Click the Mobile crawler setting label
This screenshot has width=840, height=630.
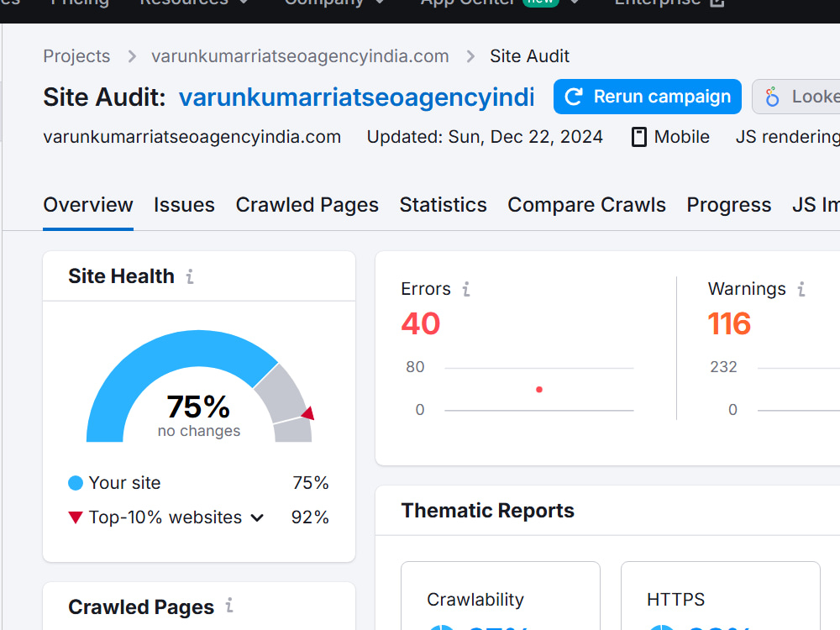tap(681, 137)
